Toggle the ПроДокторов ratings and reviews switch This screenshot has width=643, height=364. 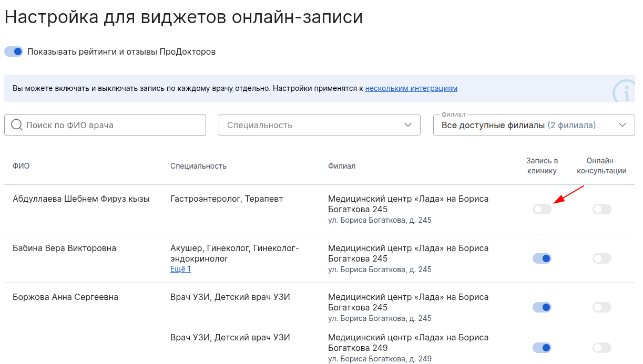click(14, 51)
